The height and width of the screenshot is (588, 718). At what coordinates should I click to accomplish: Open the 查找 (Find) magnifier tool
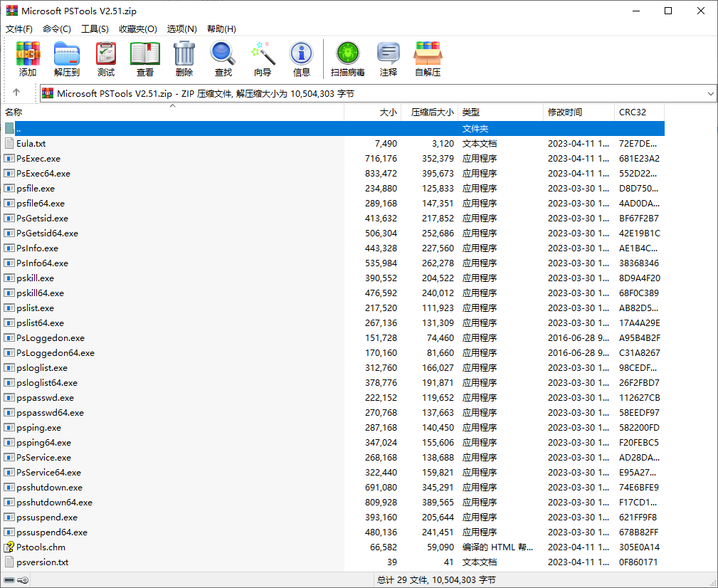pyautogui.click(x=223, y=58)
